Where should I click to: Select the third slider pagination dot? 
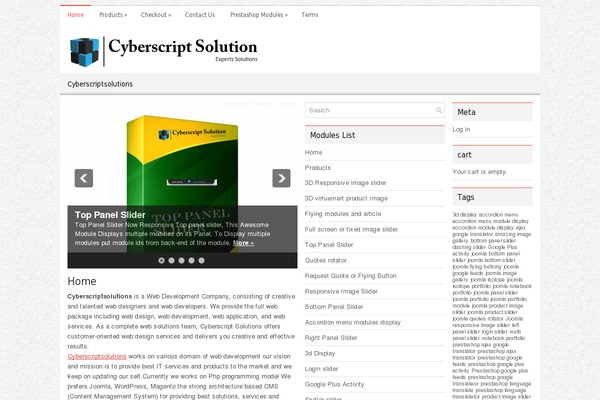181,261
